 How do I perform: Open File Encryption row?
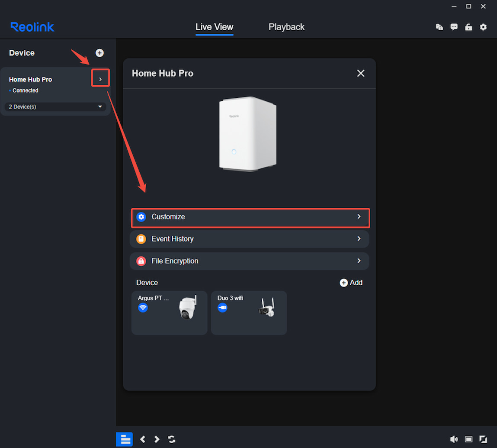250,261
